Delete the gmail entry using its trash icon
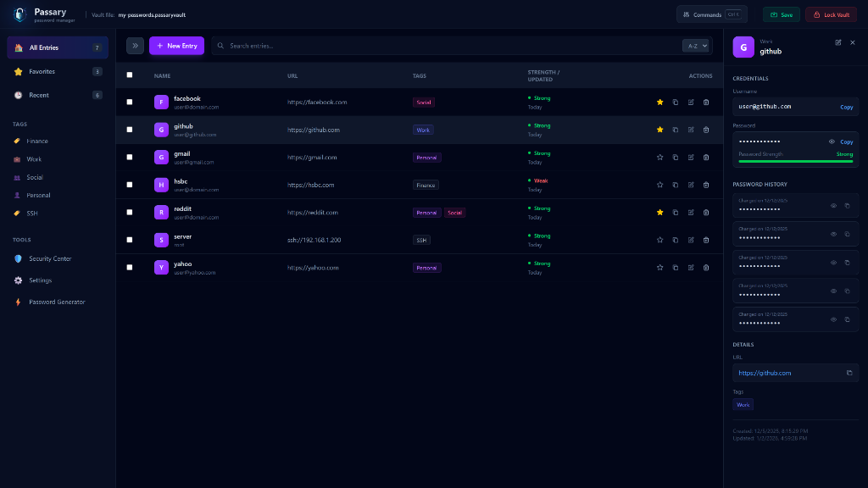The image size is (868, 488). [706, 157]
